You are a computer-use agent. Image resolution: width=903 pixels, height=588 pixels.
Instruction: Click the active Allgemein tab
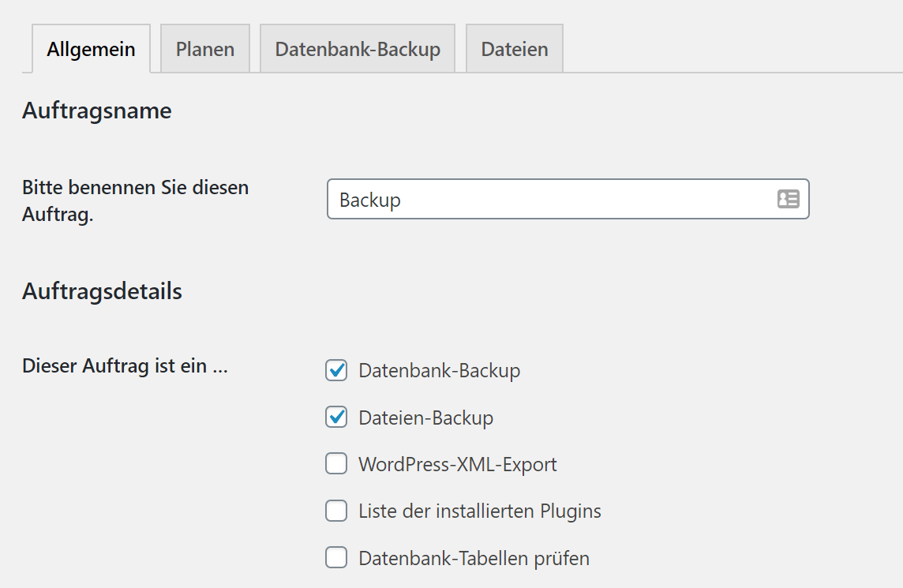click(x=90, y=48)
